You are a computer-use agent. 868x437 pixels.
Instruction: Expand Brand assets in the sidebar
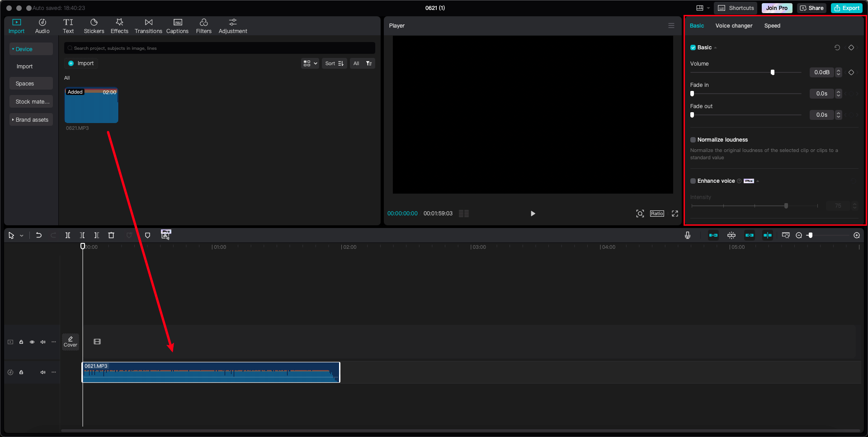pyautogui.click(x=31, y=120)
